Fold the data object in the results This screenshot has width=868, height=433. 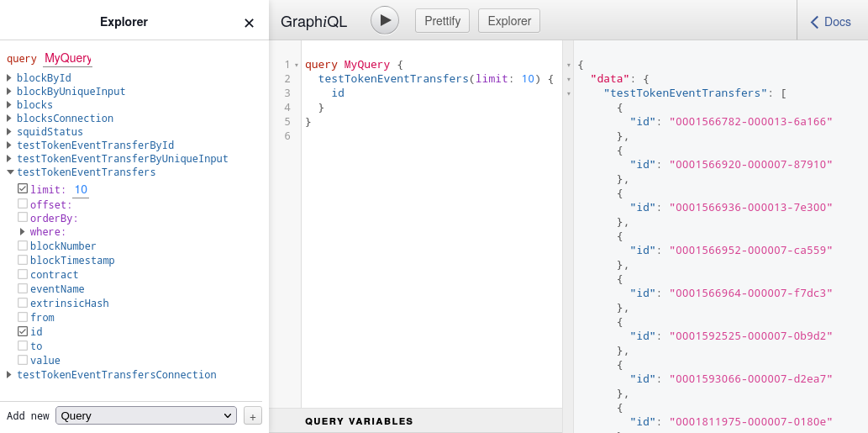coord(569,79)
